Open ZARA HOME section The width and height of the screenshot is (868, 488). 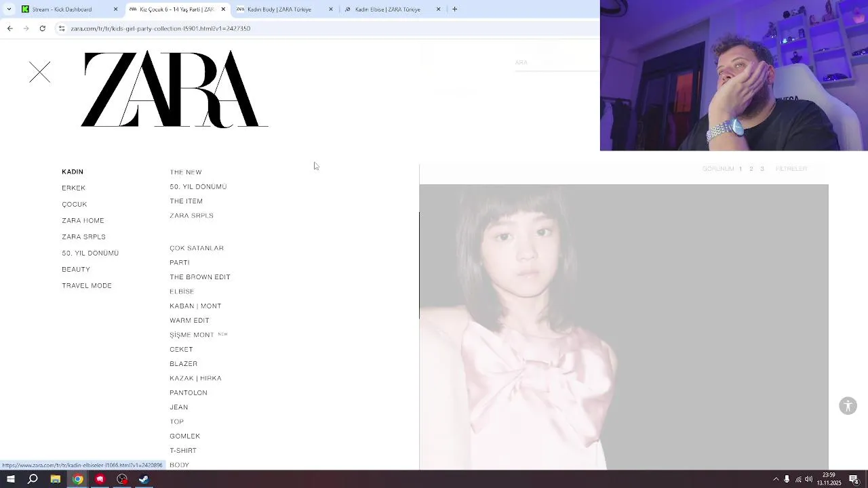[x=83, y=221]
